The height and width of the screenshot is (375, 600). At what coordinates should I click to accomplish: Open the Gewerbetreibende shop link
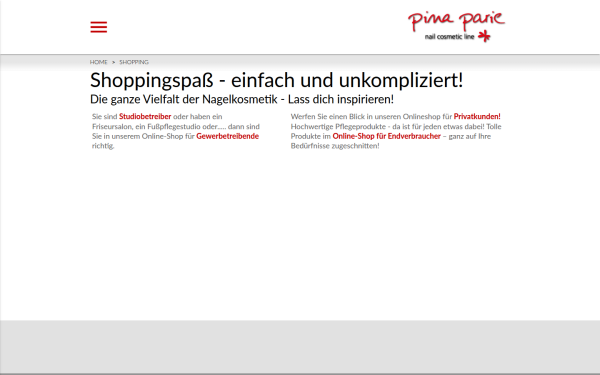228,136
